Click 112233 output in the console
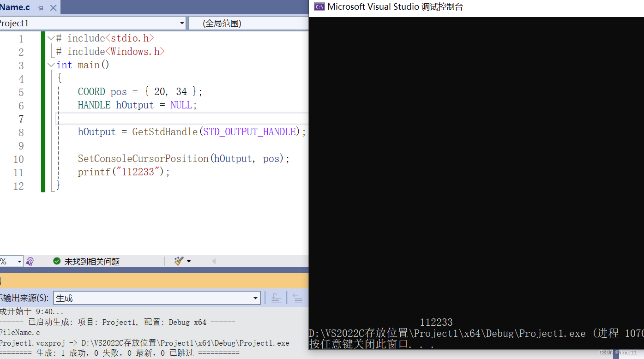644x359 pixels. click(x=436, y=322)
